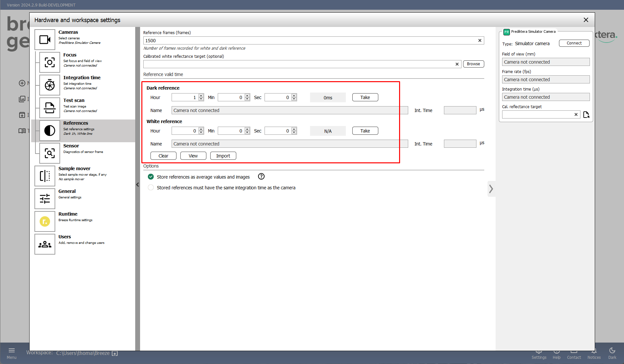The height and width of the screenshot is (364, 624).
Task: Open the Sensor diagnostics icon
Action: click(50, 153)
